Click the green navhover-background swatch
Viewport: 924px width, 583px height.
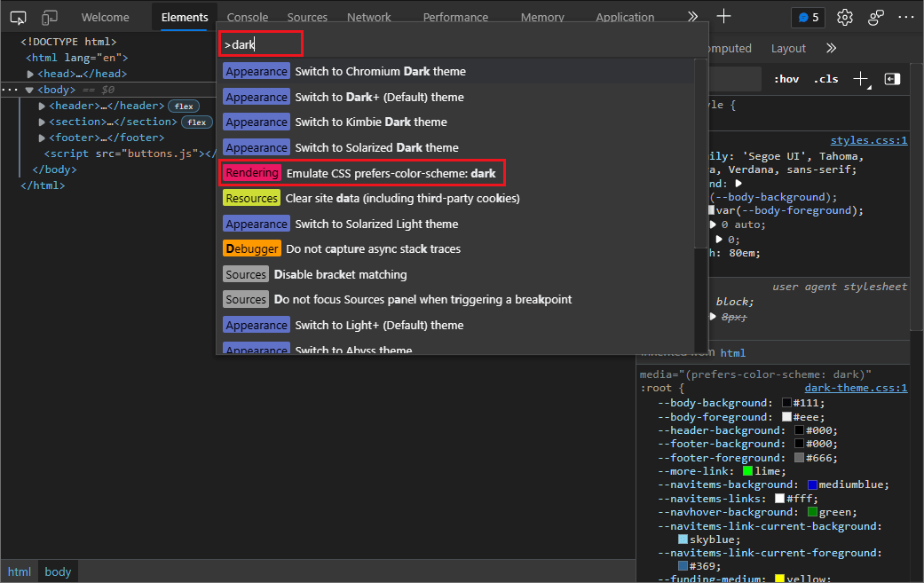pos(812,512)
